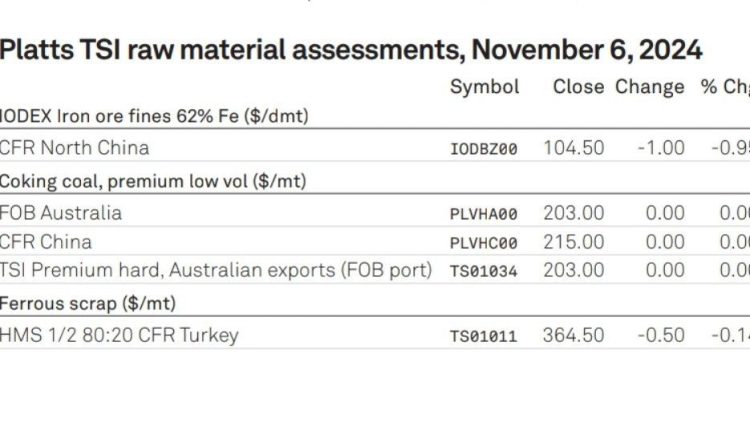Click the Ferrous scrap section heading
750x430 pixels.
(88, 304)
